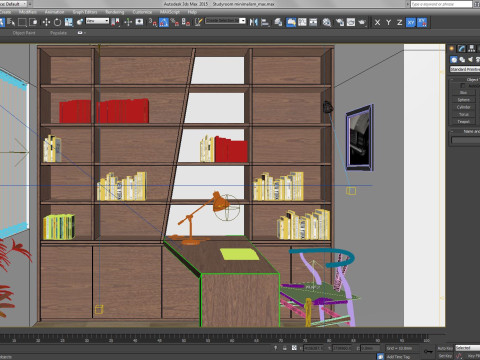The width and height of the screenshot is (480, 360).
Task: Open the Selected key filter dropdown
Action: pyautogui.click(x=467, y=348)
